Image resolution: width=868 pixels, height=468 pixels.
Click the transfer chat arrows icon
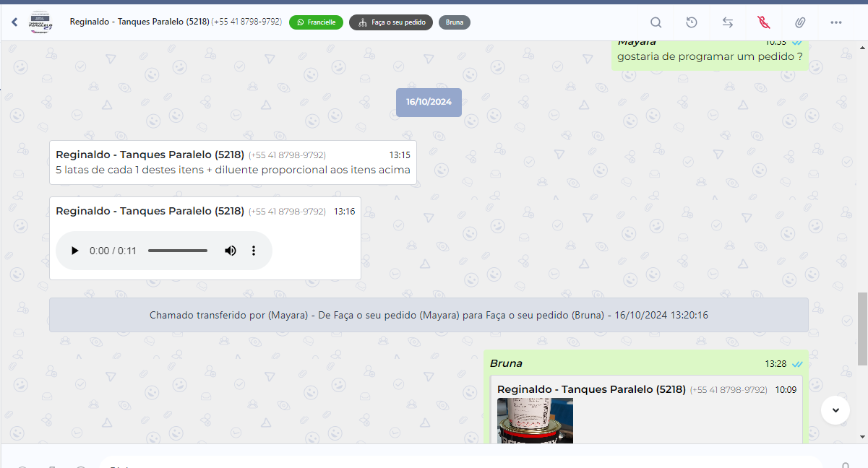[x=728, y=22]
